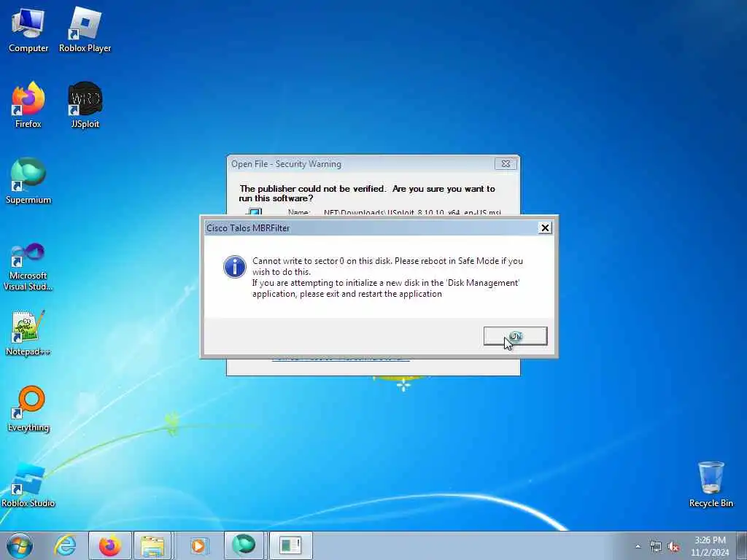
Task: Switch to the installer taskbar item
Action: click(290, 545)
